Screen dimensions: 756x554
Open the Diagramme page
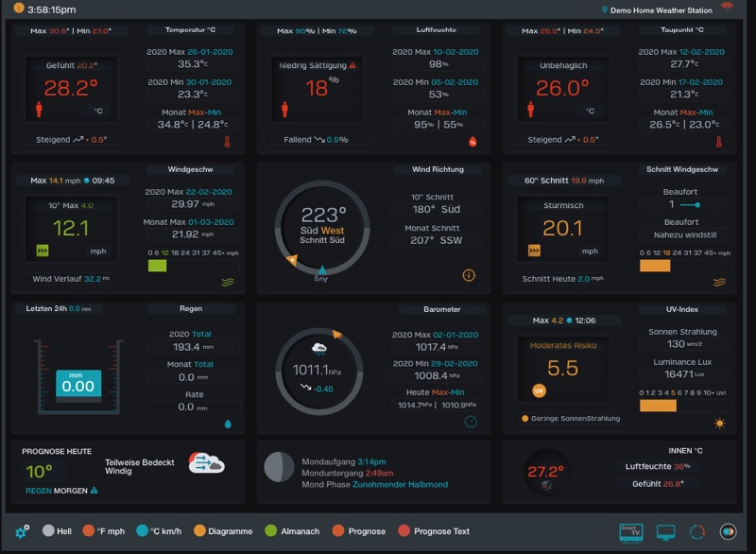pyautogui.click(x=224, y=531)
